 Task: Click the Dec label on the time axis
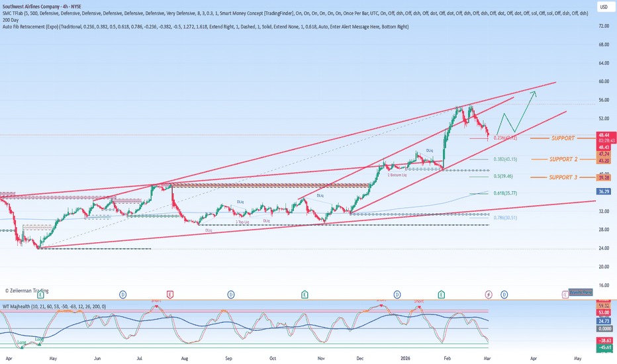click(359, 359)
